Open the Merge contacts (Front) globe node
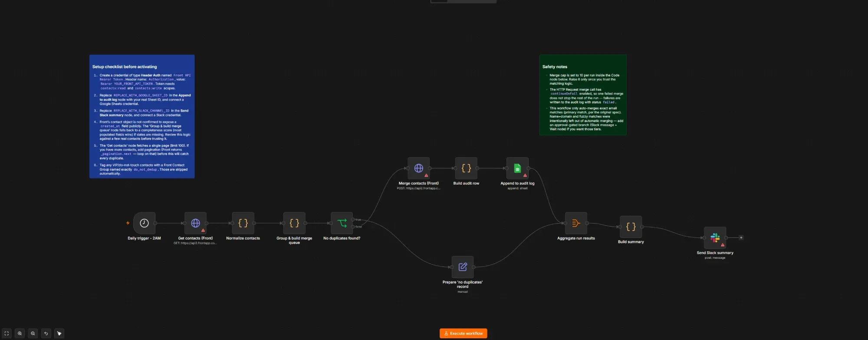This screenshot has height=340, width=868. click(x=419, y=168)
